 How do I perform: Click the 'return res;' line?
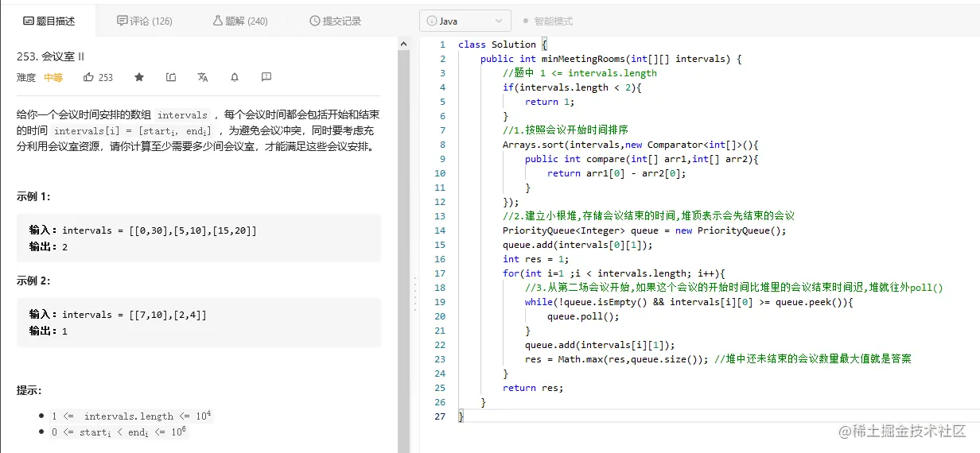point(533,388)
